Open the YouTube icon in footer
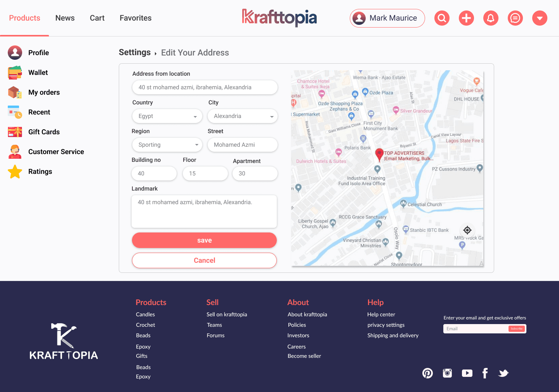The image size is (559, 392). [467, 373]
